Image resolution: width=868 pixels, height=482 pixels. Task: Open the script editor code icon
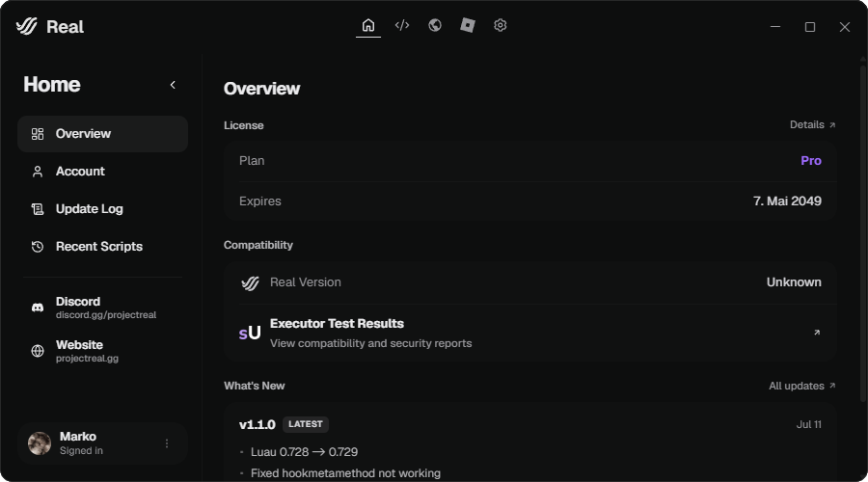pos(402,25)
